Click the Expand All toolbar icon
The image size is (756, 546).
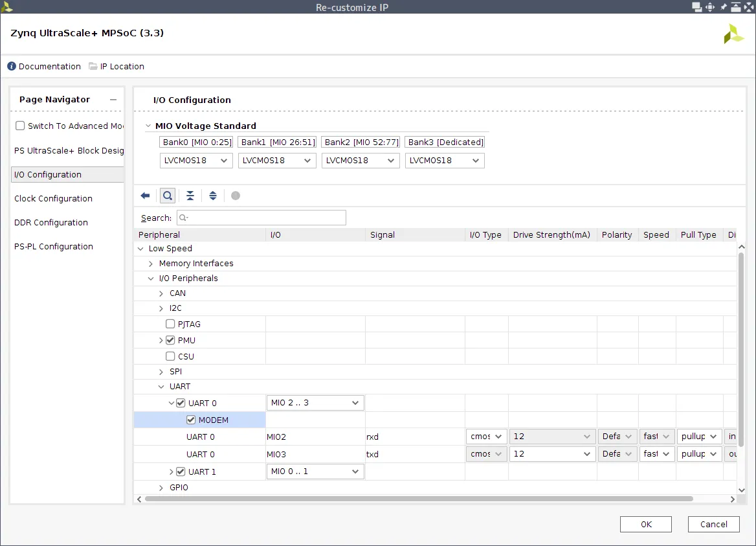click(213, 196)
